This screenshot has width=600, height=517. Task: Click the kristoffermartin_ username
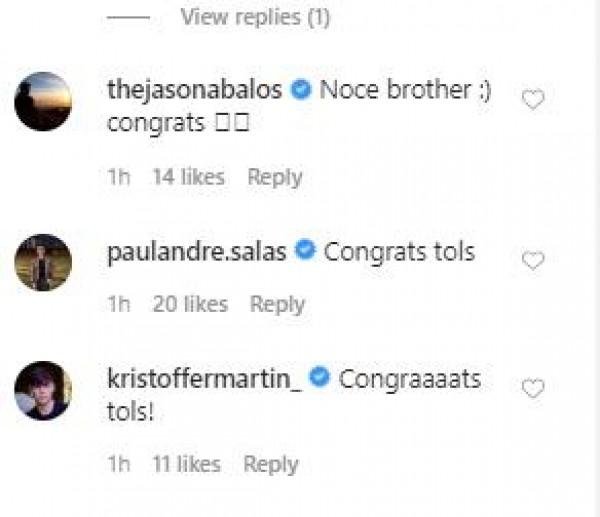205,378
